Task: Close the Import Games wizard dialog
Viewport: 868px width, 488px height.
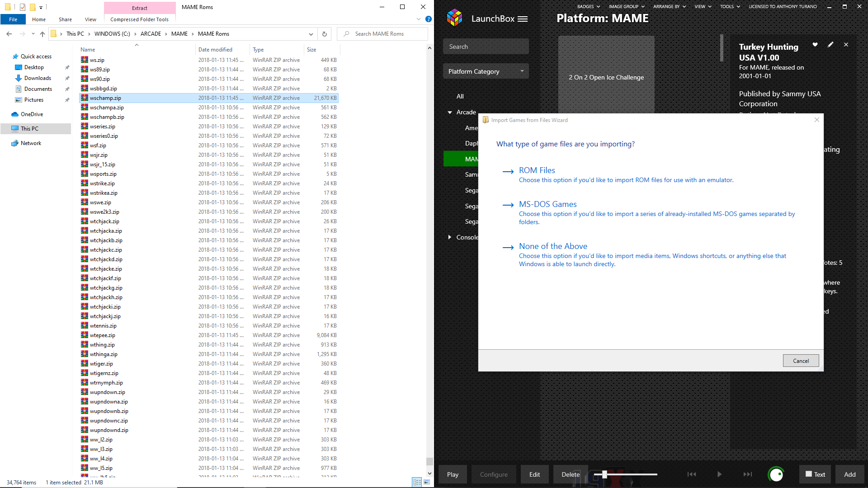Action: (816, 120)
